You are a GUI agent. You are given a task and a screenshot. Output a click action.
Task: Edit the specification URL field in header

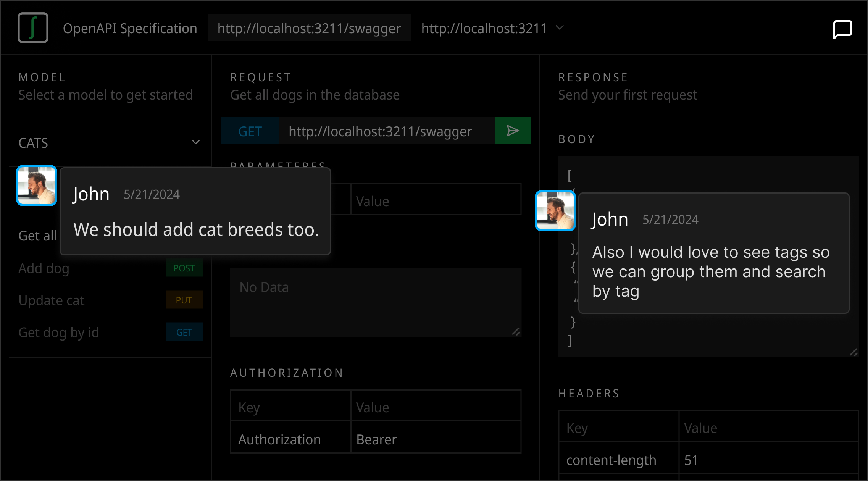pyautogui.click(x=309, y=28)
